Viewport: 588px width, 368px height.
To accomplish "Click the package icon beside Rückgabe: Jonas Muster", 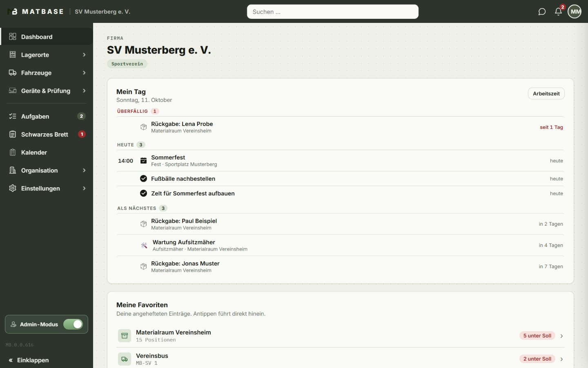I will coord(143,267).
